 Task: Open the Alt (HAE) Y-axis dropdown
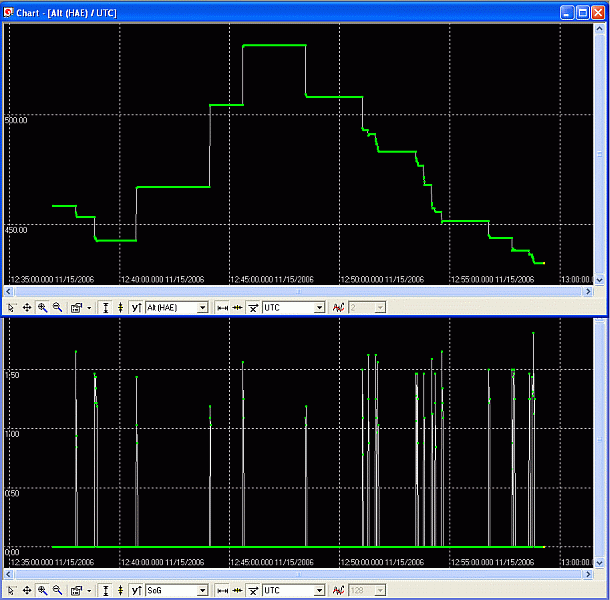203,308
